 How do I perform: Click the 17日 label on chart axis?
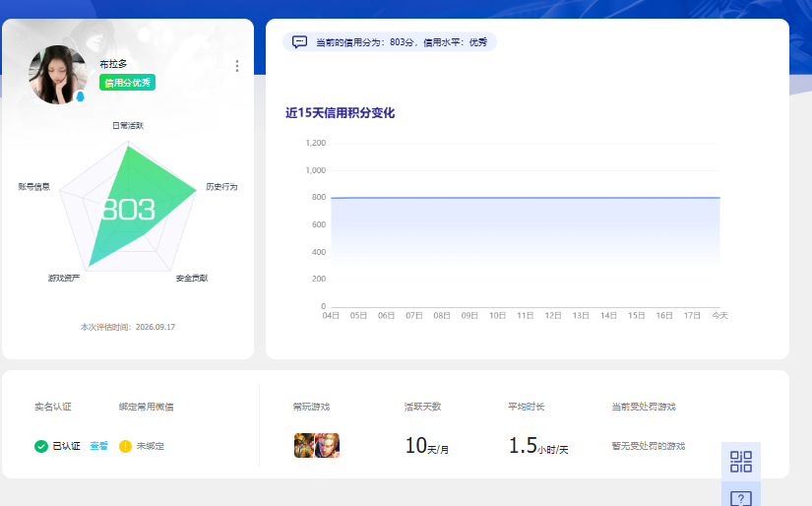pos(692,315)
